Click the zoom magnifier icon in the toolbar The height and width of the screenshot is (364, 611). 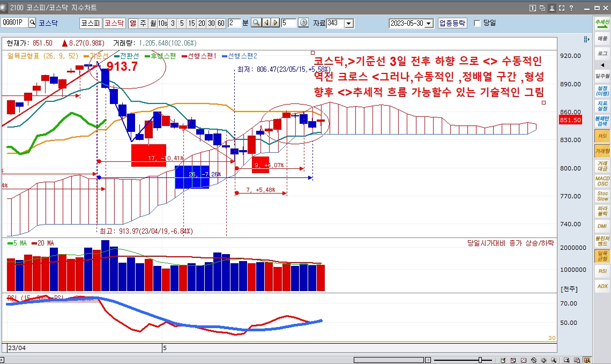coord(256,23)
